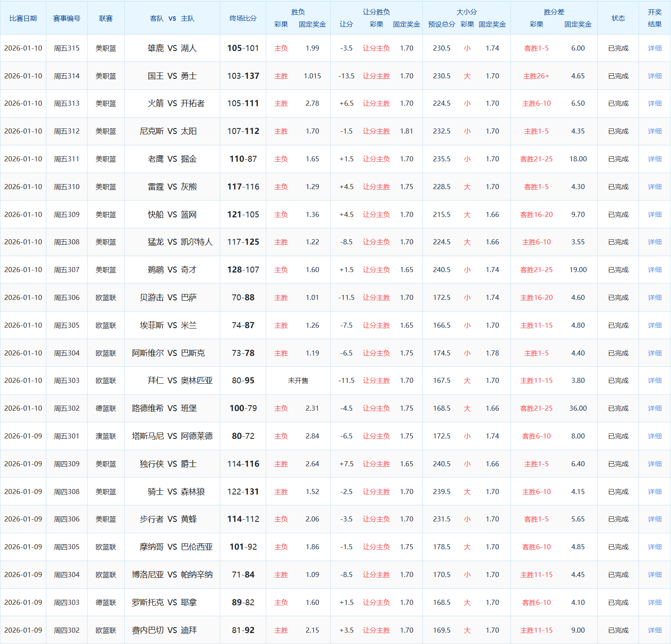Viewport: 671px width, 644px height.
Task: Click 客胜21-25 result in 路德维希 row
Action: click(536, 408)
